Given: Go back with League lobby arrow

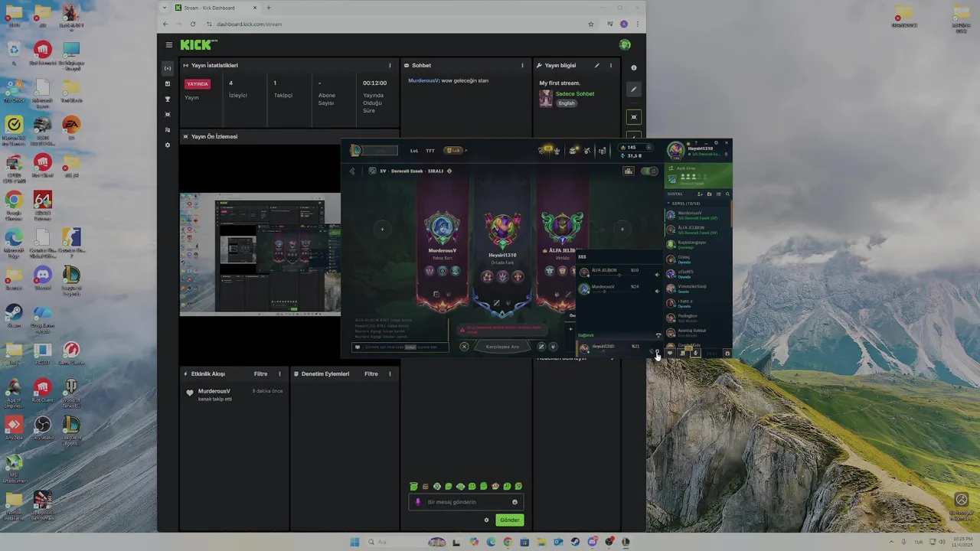Looking at the screenshot, I should 352,171.
